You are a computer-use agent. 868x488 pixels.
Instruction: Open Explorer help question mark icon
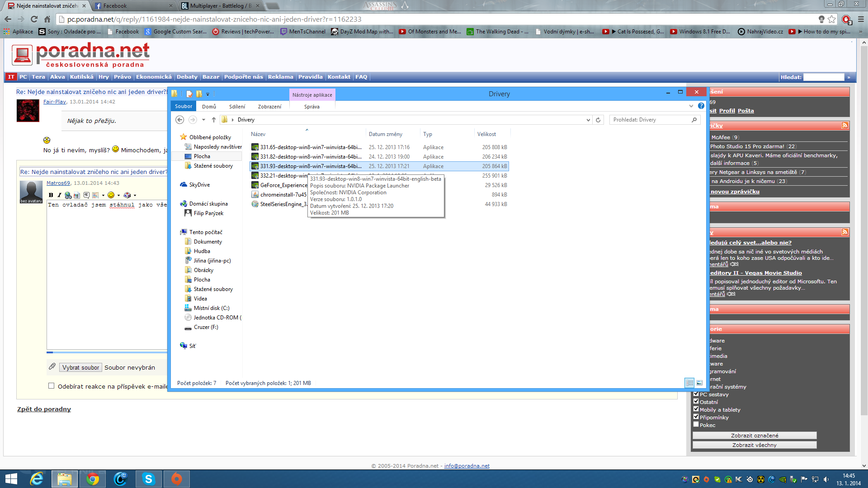click(701, 106)
